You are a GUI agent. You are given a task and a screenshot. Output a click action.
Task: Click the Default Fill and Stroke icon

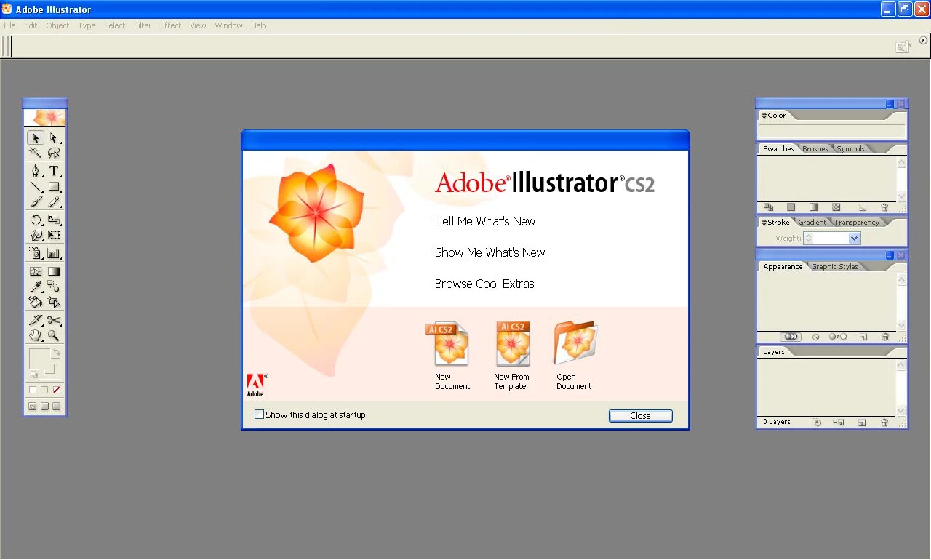pos(34,375)
